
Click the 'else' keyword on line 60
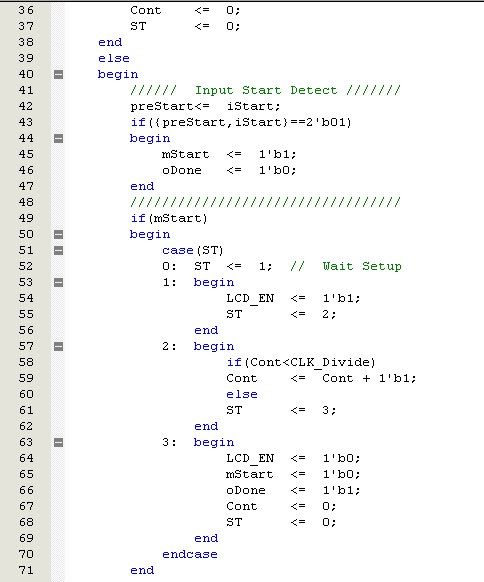(x=242, y=394)
